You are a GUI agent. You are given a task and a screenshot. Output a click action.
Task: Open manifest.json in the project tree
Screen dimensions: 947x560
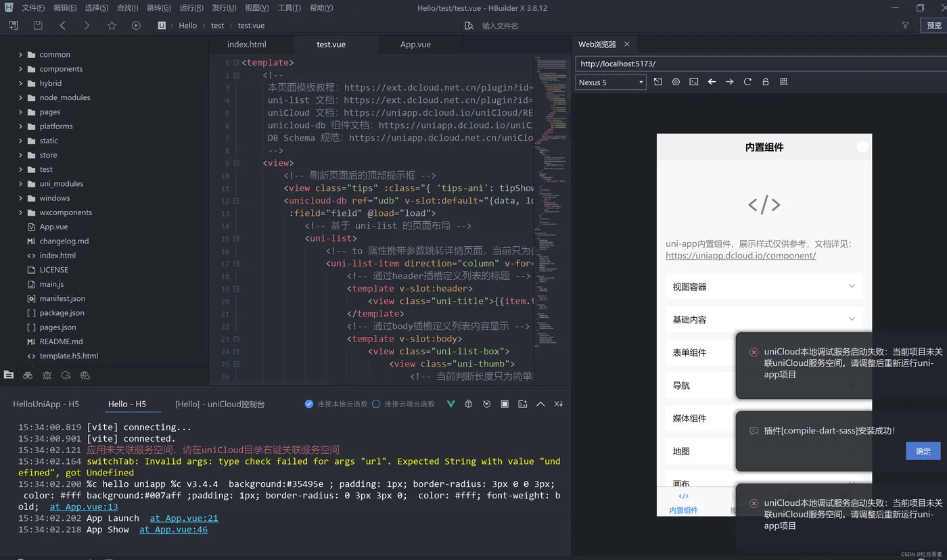pos(62,298)
